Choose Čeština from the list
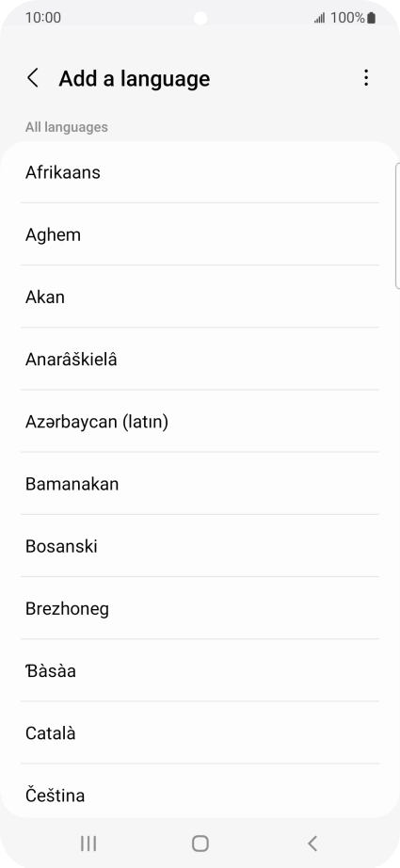 [200, 792]
